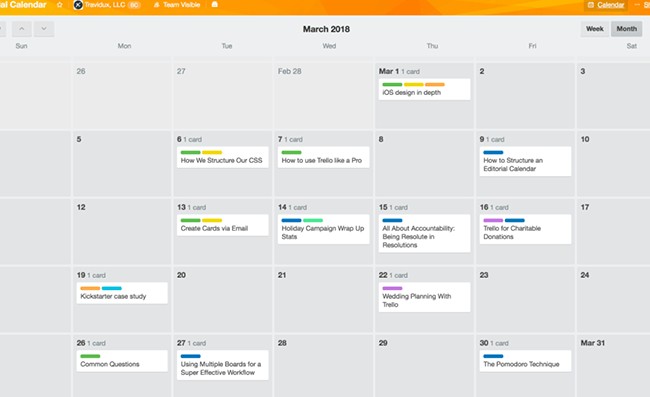Open the How We Structure Our CSS card
This screenshot has width=650, height=397.
[223, 157]
